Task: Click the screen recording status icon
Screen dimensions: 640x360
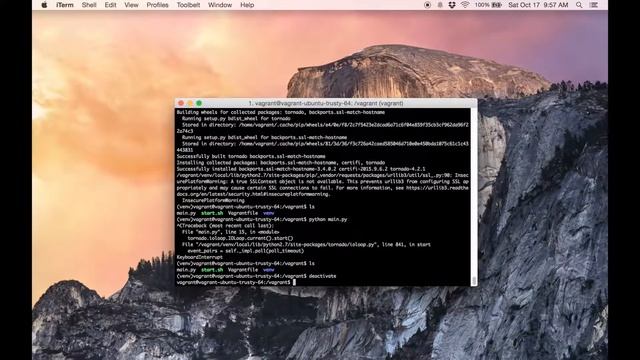Action: [x=427, y=5]
